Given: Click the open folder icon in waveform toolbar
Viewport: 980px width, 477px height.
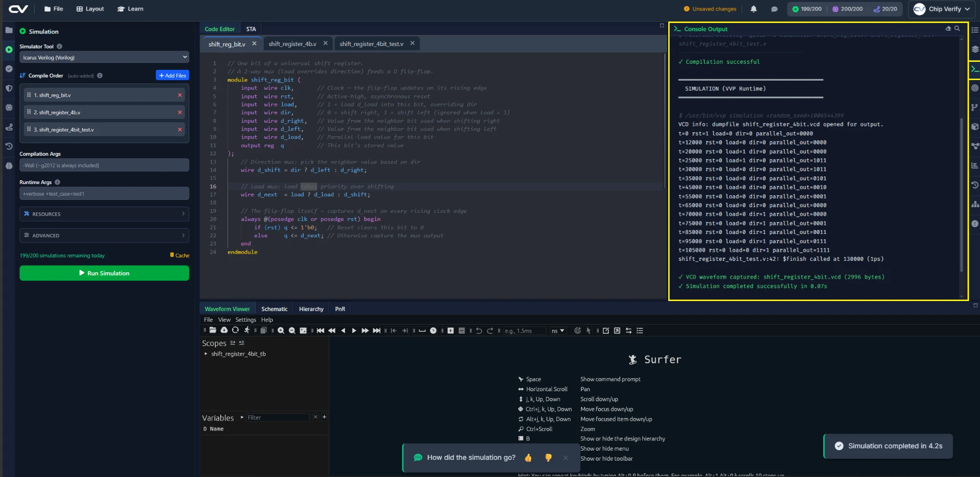Looking at the screenshot, I should tap(213, 330).
